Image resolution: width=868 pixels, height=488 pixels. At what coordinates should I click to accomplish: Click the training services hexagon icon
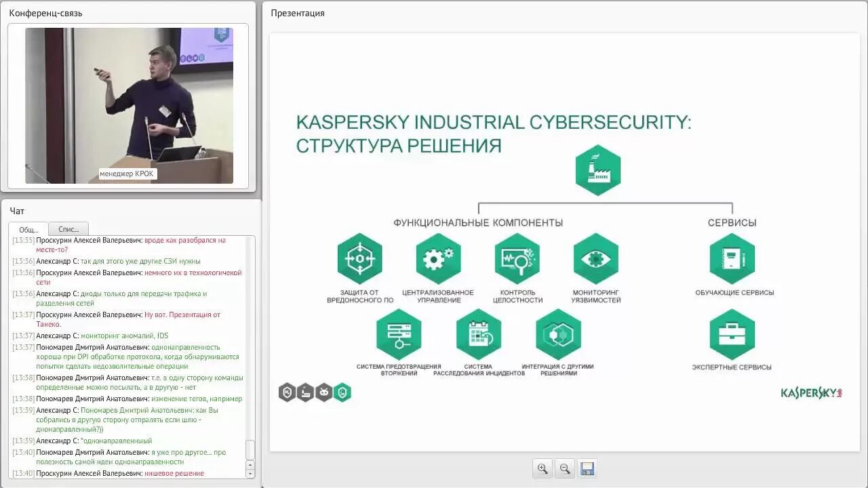732,258
